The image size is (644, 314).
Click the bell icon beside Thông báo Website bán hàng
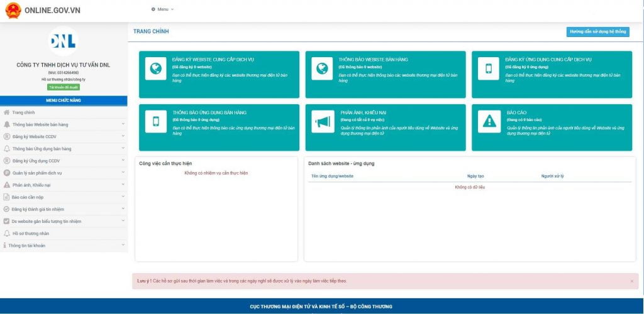(6, 124)
